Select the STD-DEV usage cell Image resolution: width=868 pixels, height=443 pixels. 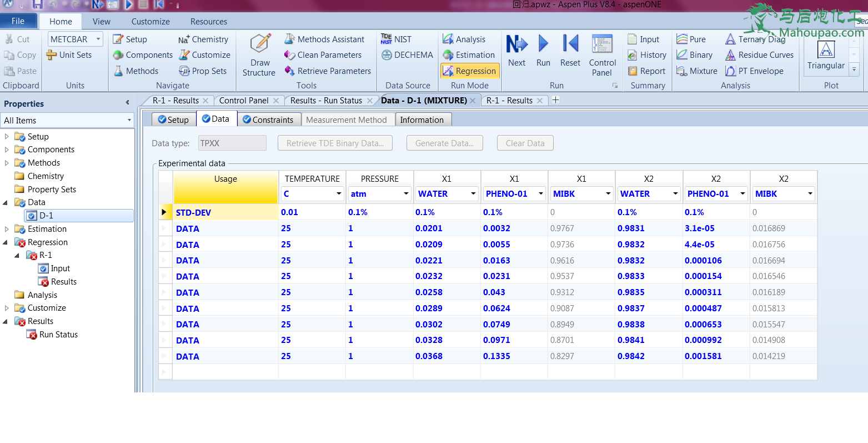225,212
